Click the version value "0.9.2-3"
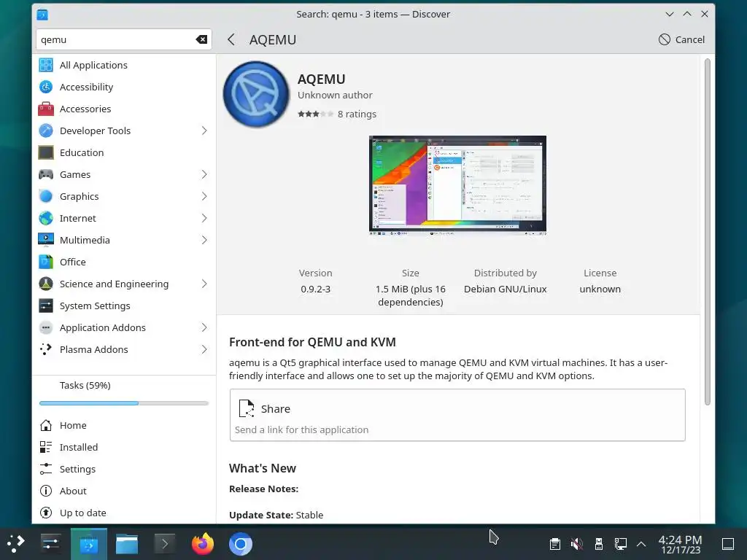747x560 pixels. 315,289
